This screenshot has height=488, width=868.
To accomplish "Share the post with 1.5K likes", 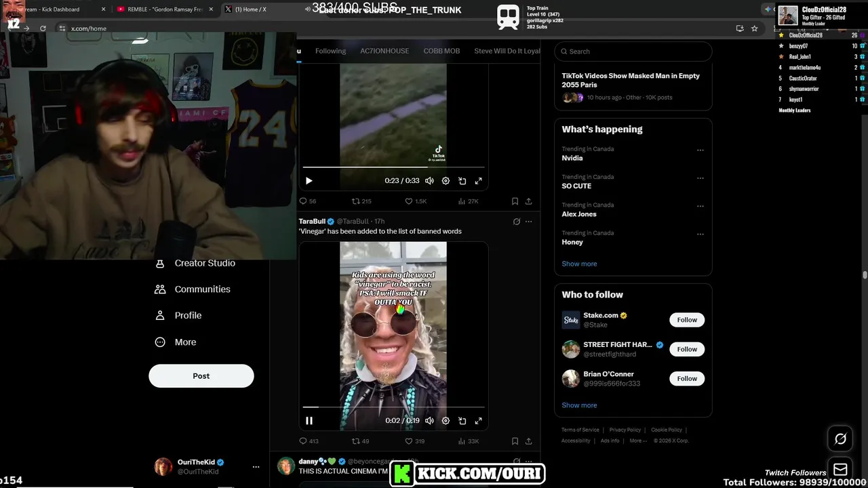I will tap(528, 201).
